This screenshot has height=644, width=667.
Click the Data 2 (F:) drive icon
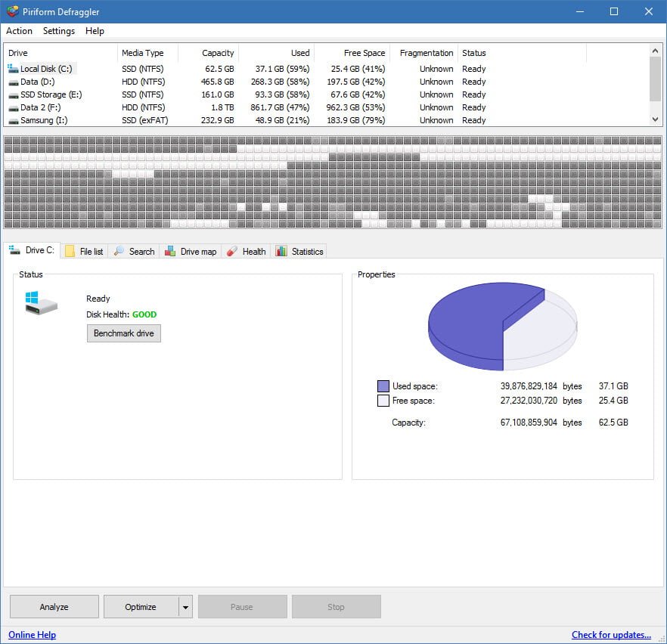coord(13,107)
